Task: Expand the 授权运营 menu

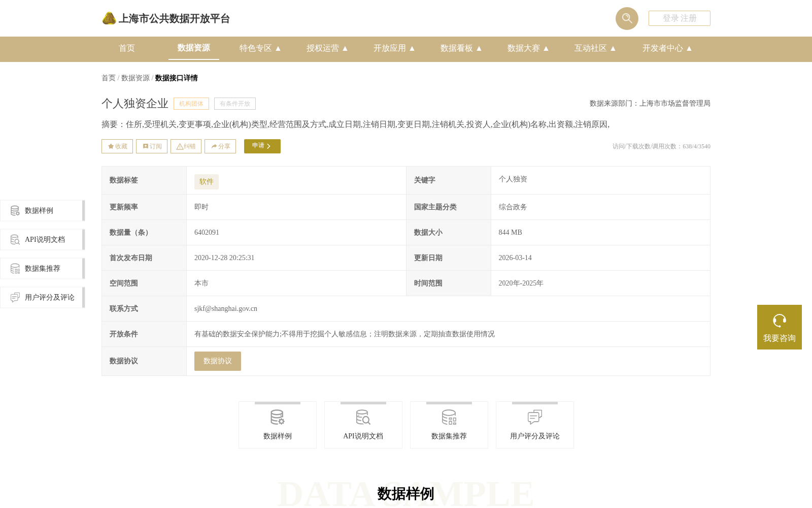Action: pyautogui.click(x=327, y=48)
